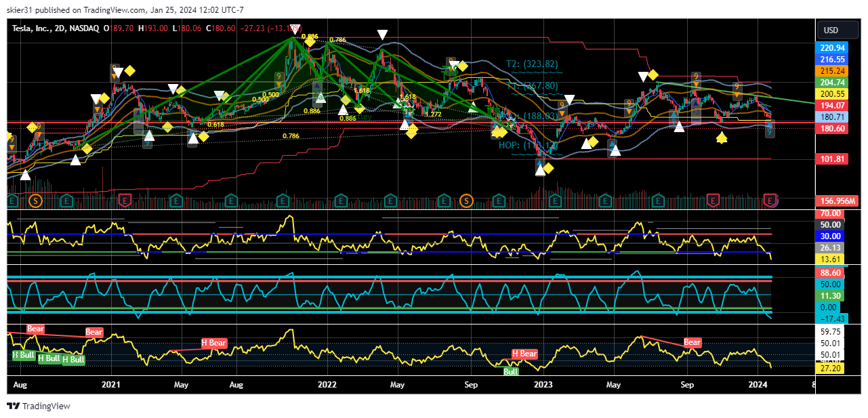Click the leftmost red Bear divergence label

[x=35, y=329]
